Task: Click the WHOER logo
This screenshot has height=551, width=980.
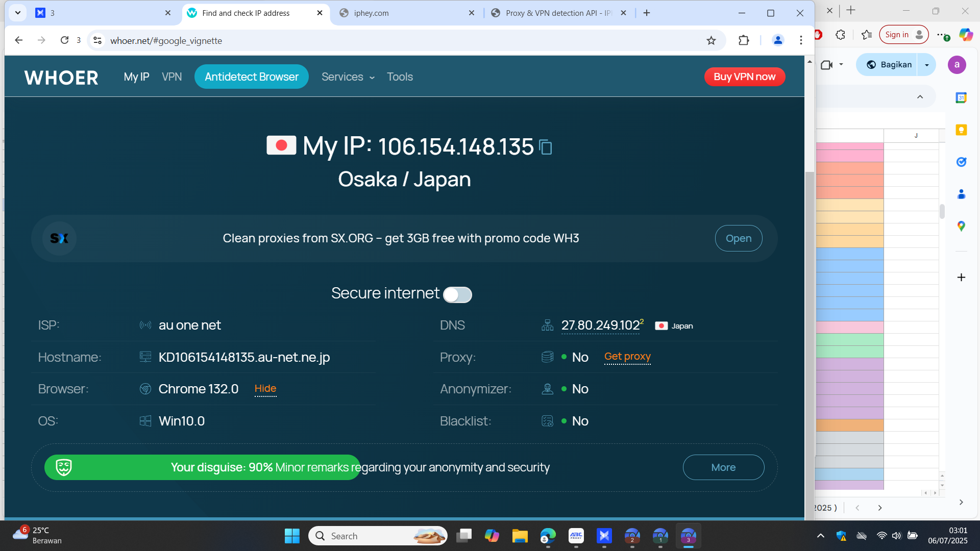Action: pos(61,77)
